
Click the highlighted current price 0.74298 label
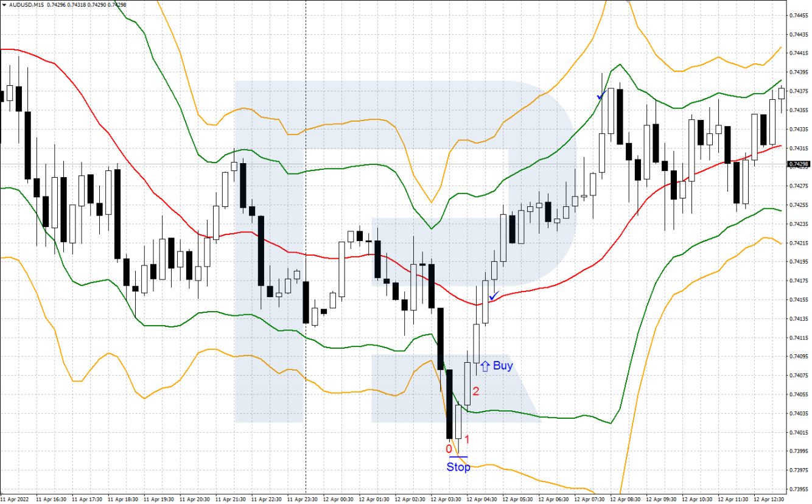point(798,164)
